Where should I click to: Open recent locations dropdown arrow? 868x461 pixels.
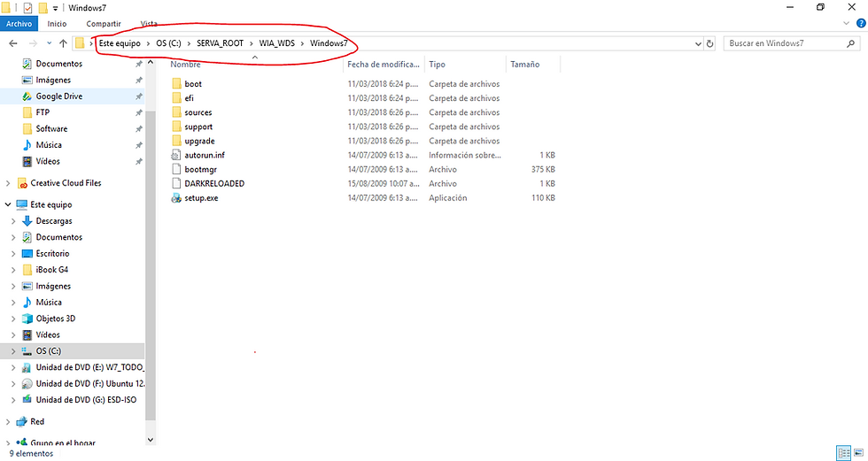tap(50, 43)
